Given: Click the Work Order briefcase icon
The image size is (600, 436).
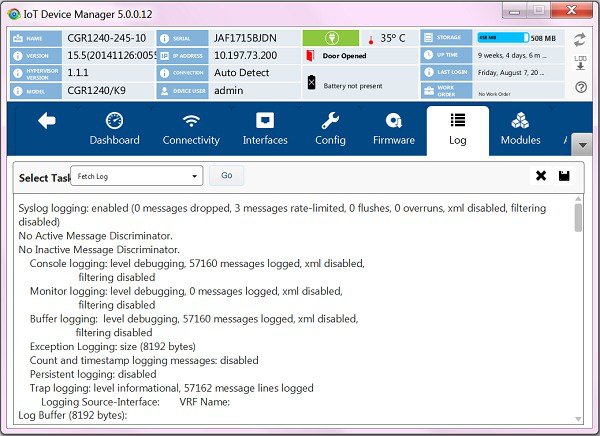Looking at the screenshot, I should tap(429, 91).
